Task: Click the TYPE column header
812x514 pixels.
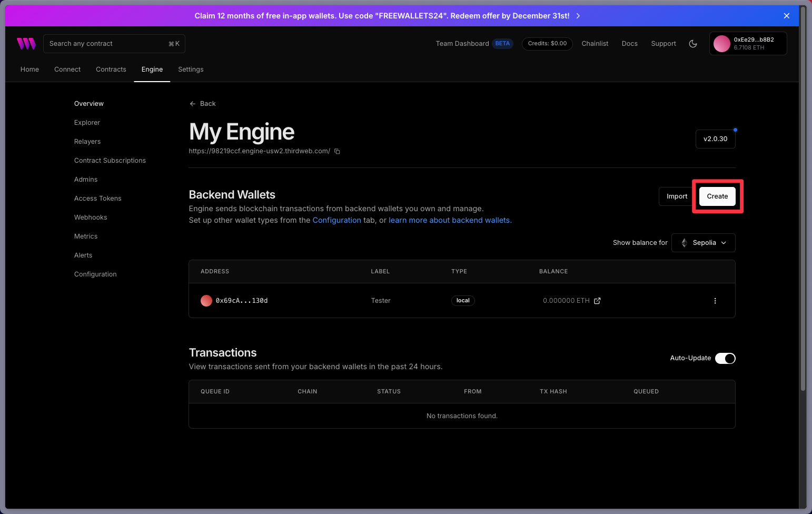Action: [459, 272]
